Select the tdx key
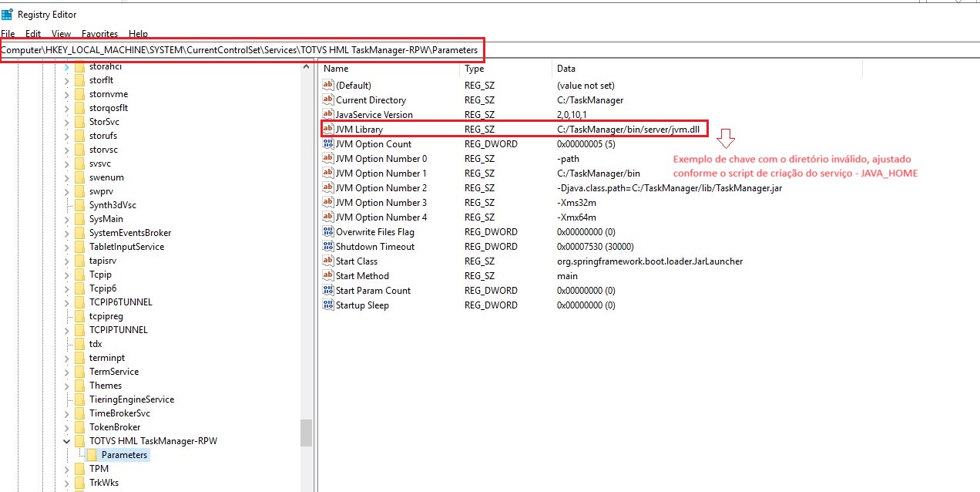The height and width of the screenshot is (492, 980). (96, 344)
